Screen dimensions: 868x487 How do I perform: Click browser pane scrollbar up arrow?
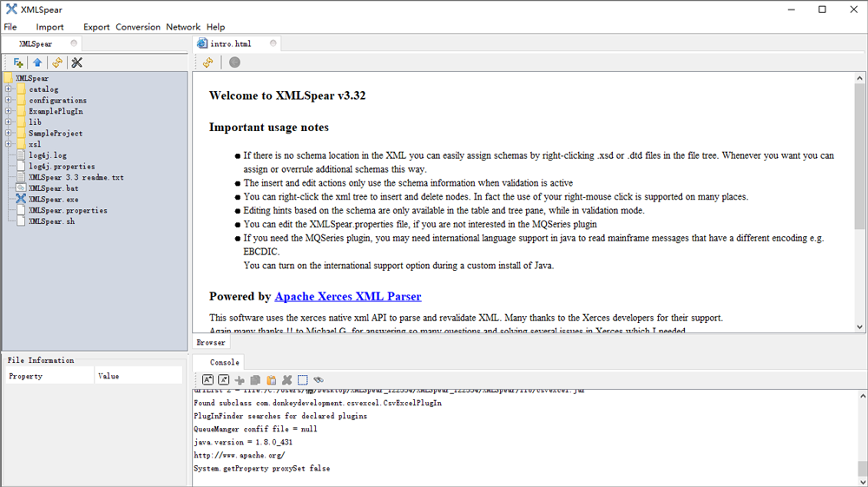[859, 78]
